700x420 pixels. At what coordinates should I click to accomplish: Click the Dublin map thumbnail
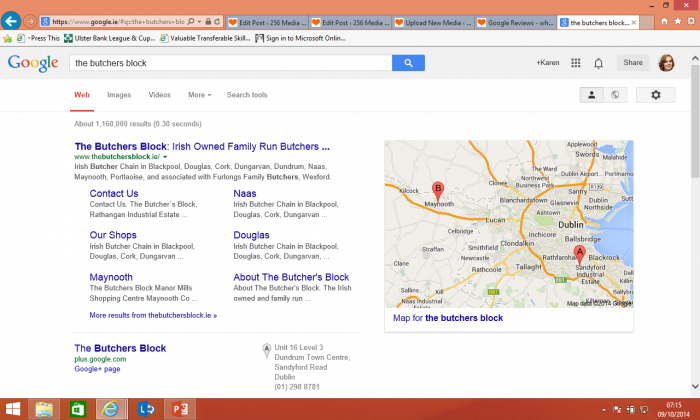point(509,224)
